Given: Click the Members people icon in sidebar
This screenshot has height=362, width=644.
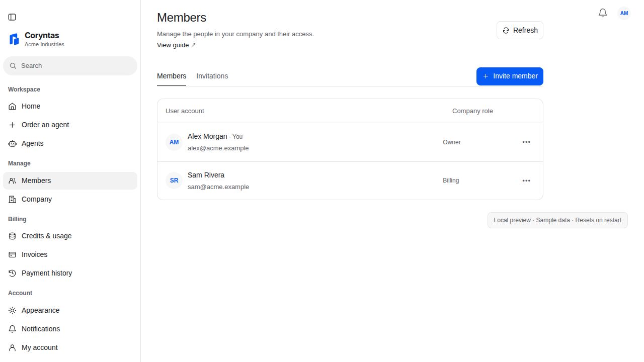Looking at the screenshot, I should point(13,181).
